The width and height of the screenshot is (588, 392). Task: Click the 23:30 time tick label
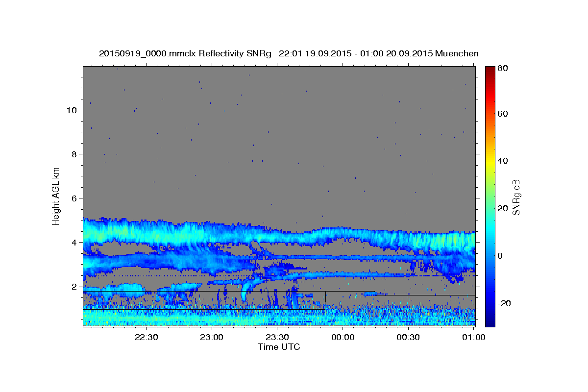(277, 338)
